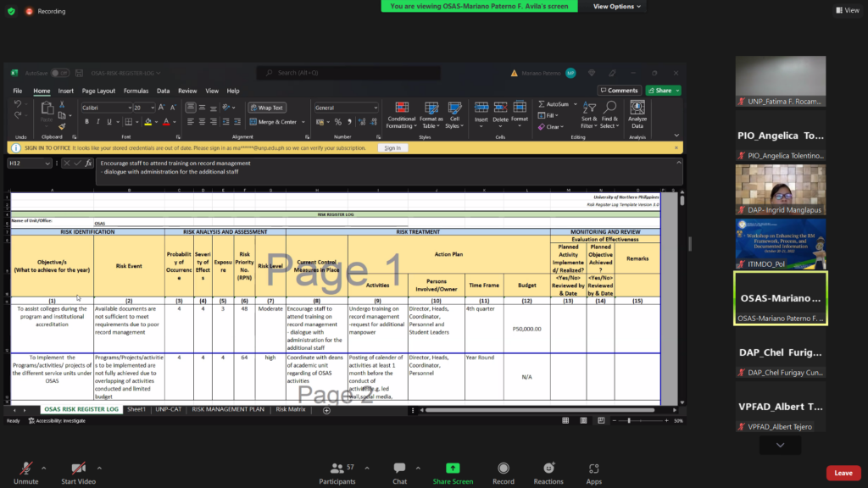The height and width of the screenshot is (488, 868).
Task: Click the Bold formatting icon
Action: (87, 122)
